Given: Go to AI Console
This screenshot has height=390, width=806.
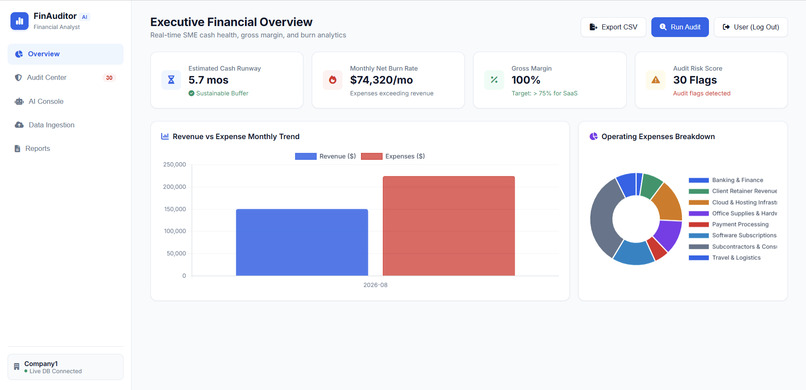Looking at the screenshot, I should click(65, 102).
